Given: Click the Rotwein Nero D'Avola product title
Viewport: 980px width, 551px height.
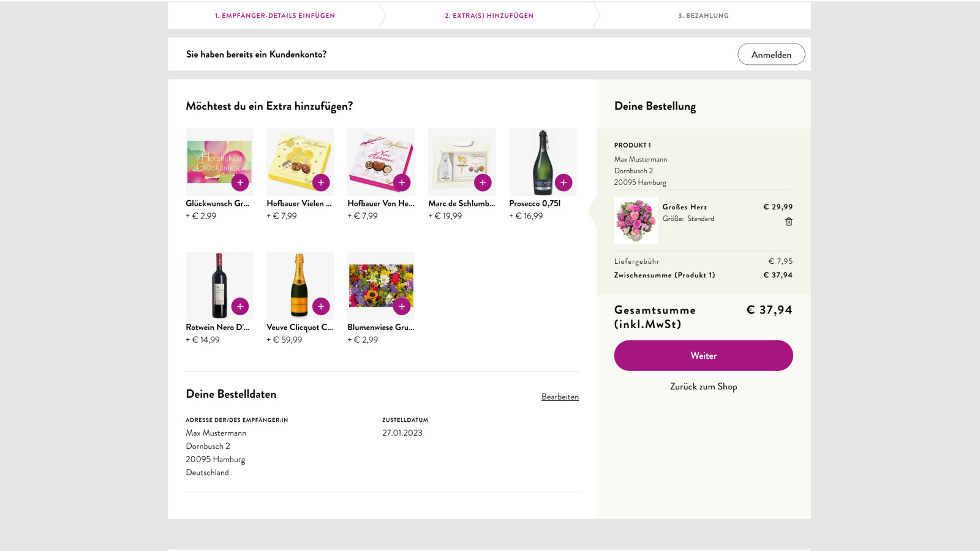Looking at the screenshot, I should 217,328.
